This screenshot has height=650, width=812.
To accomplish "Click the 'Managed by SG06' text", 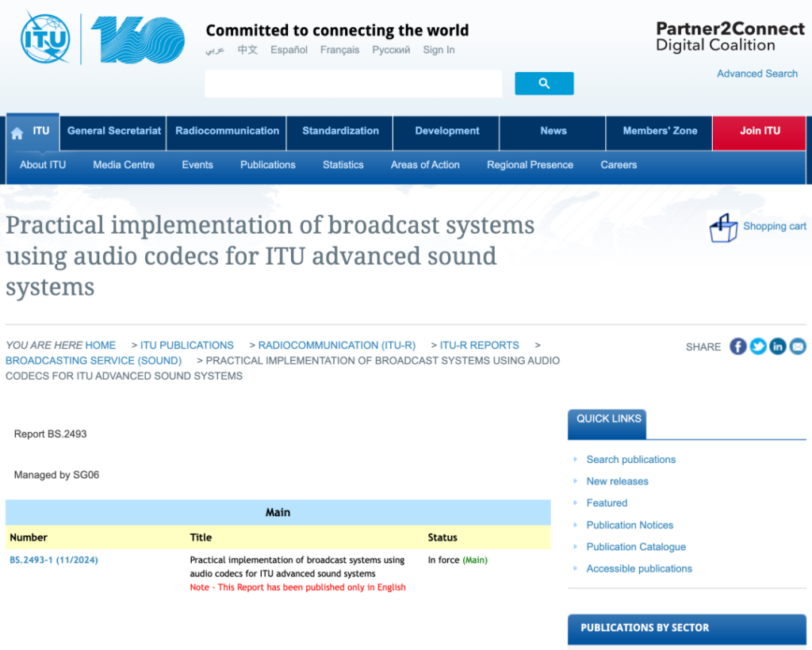I will [x=56, y=475].
